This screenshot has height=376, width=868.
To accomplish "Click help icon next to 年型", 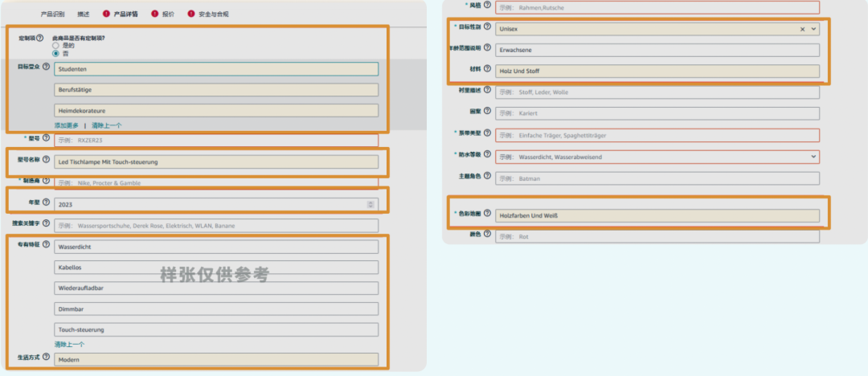I will pos(46,202).
